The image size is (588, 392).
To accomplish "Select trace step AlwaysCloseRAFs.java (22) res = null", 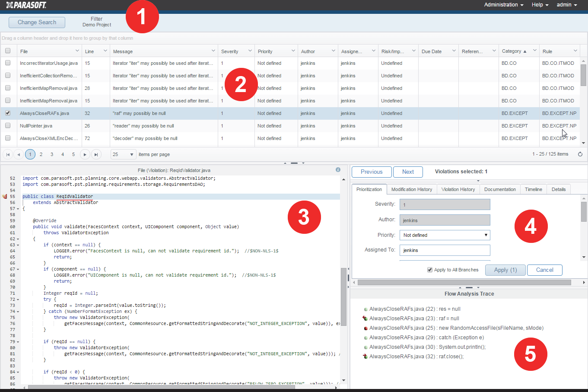I will (x=415, y=309).
